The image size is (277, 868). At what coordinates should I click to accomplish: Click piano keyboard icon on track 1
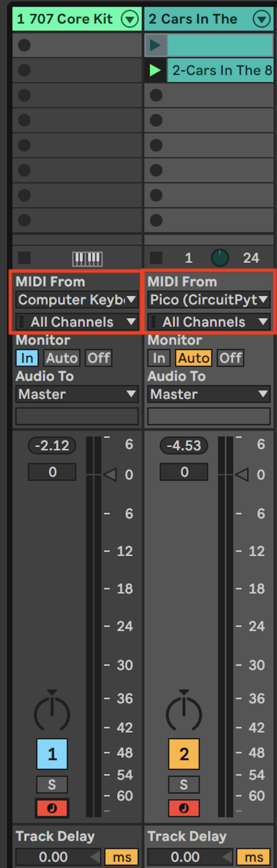click(87, 259)
